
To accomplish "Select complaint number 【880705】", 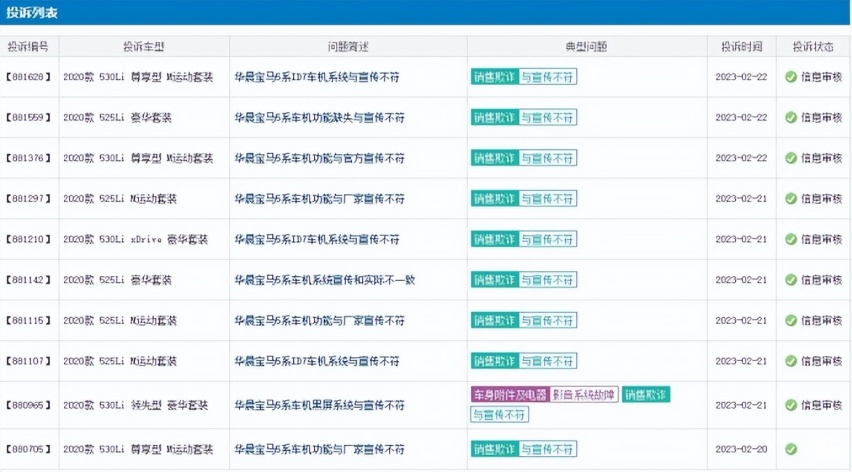I will pyautogui.click(x=28, y=449).
